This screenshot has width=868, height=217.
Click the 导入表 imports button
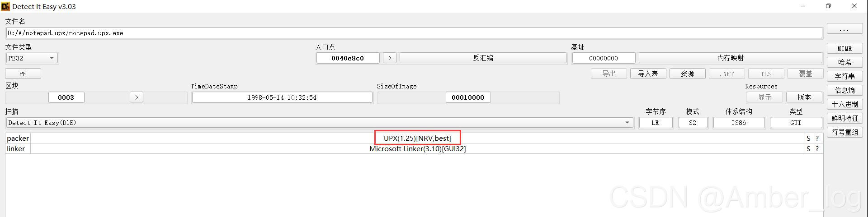pyautogui.click(x=648, y=74)
